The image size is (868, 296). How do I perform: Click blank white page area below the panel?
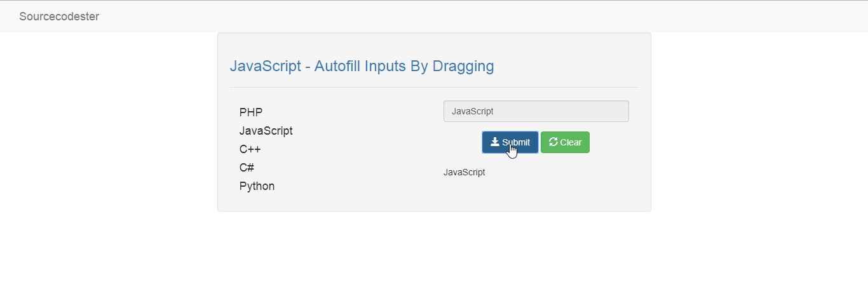(434, 254)
